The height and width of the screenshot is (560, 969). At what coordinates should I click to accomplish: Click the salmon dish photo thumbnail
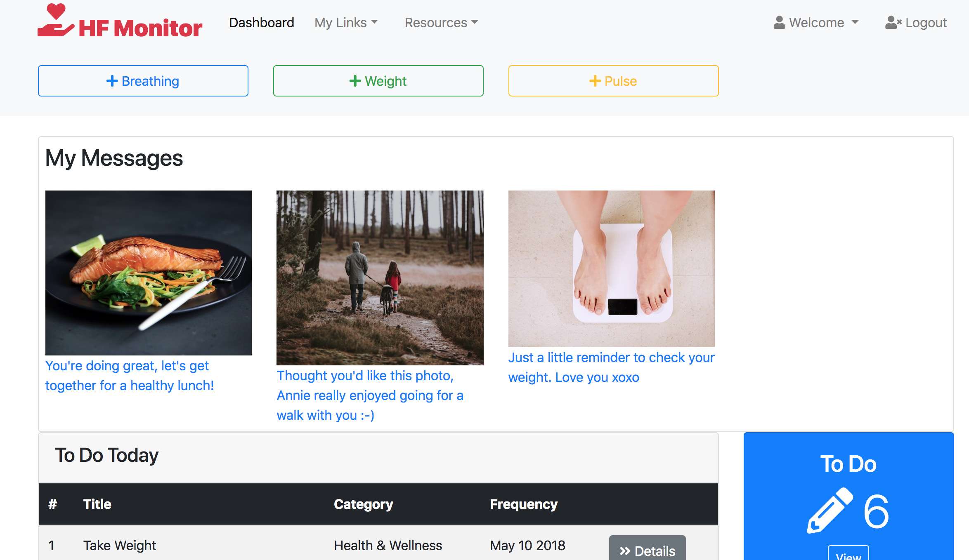tap(149, 273)
